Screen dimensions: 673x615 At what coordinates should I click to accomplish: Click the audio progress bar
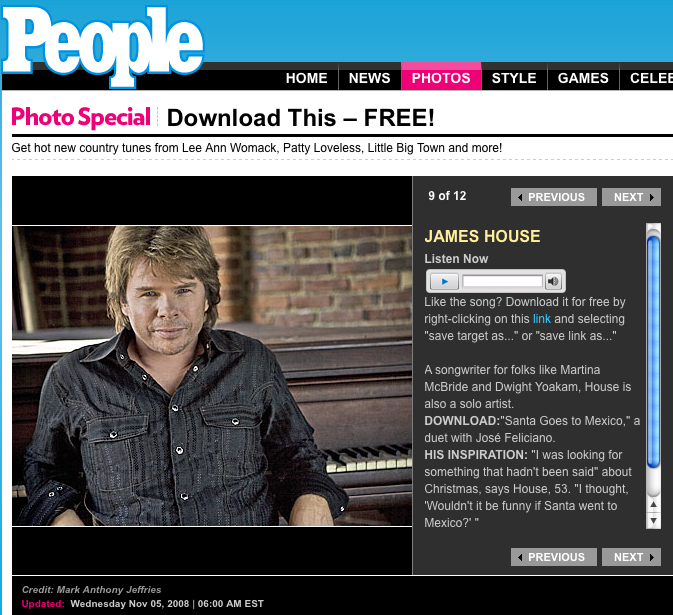(x=502, y=282)
